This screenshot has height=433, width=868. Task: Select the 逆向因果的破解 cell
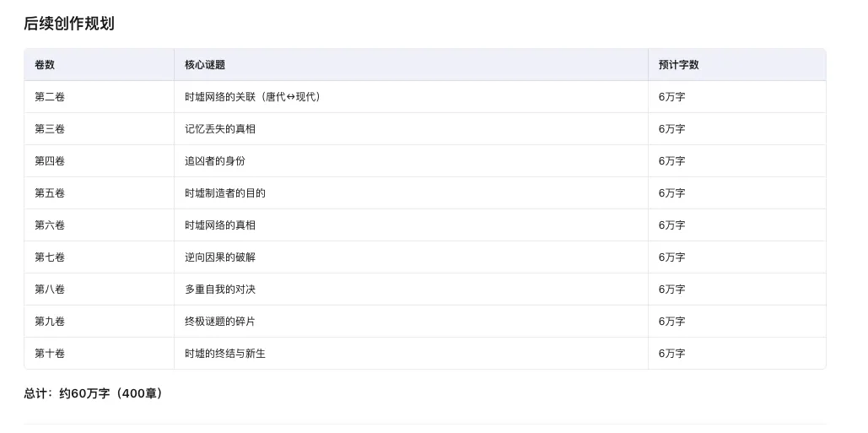click(220, 257)
